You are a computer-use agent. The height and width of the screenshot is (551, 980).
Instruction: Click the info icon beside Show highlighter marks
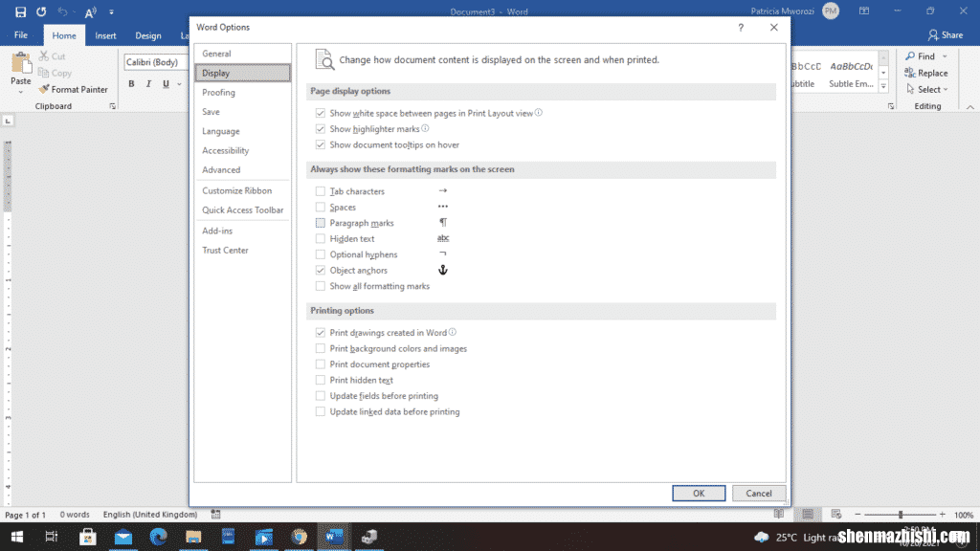tap(425, 129)
